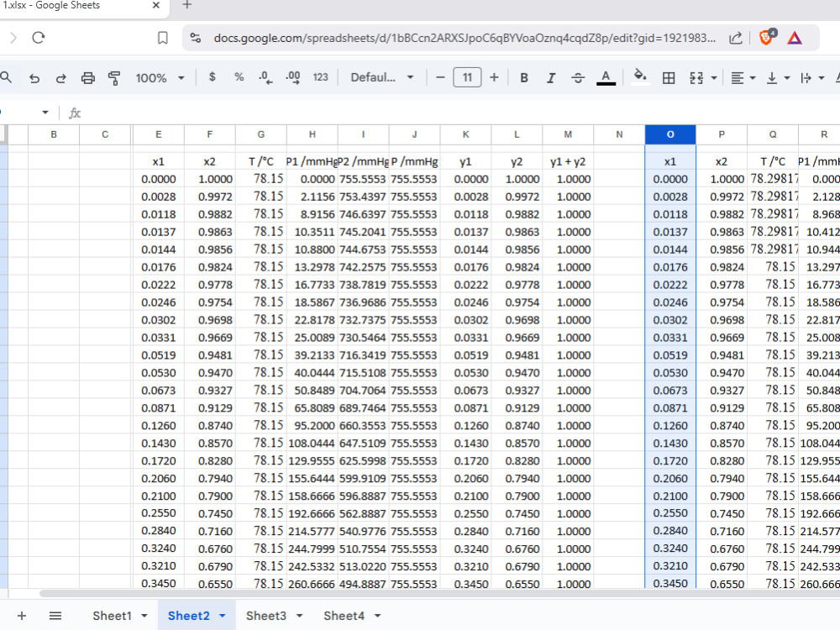Open Sheet1 tab options arrow
Viewport: 840px width, 630px height.
tap(144, 616)
